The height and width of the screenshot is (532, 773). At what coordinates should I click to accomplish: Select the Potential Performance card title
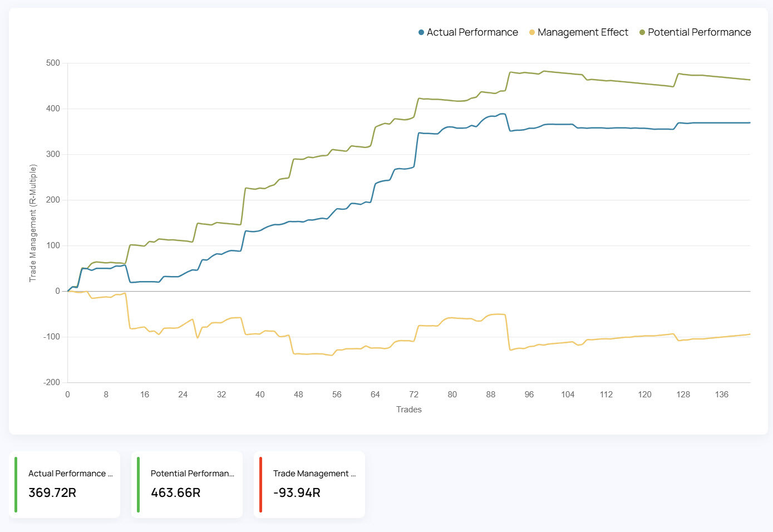tap(192, 474)
